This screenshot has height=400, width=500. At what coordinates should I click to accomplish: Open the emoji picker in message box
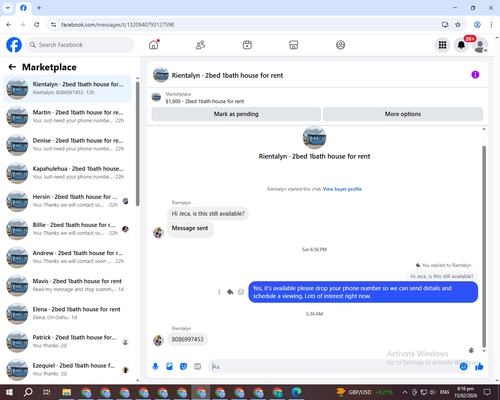463,367
